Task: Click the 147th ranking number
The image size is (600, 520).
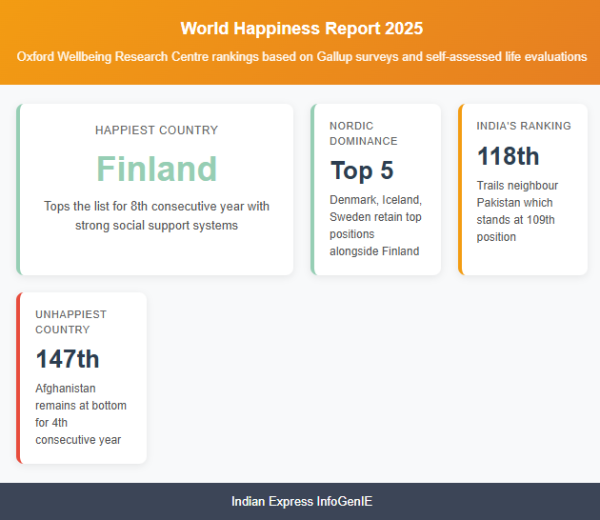Action: 68,358
